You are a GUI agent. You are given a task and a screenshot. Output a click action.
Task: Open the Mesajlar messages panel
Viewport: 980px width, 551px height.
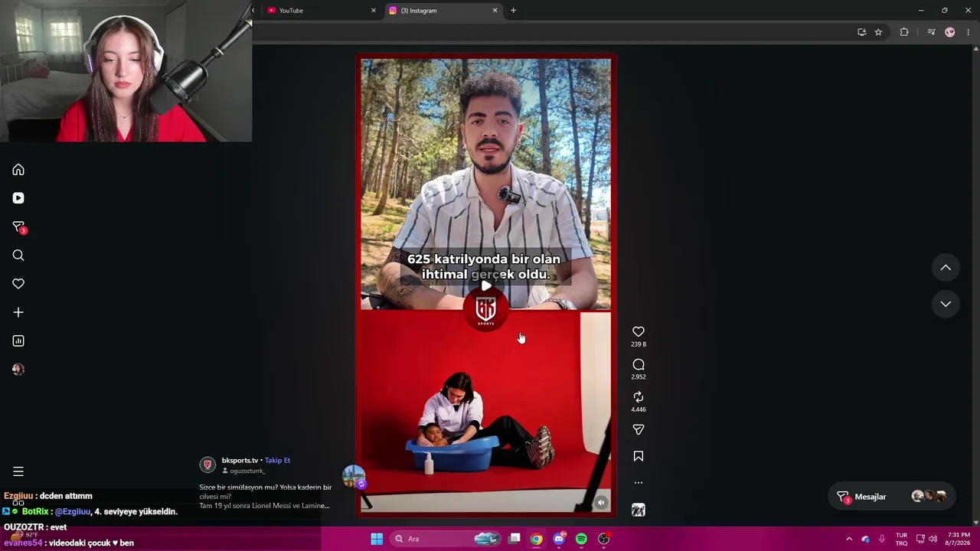point(893,497)
